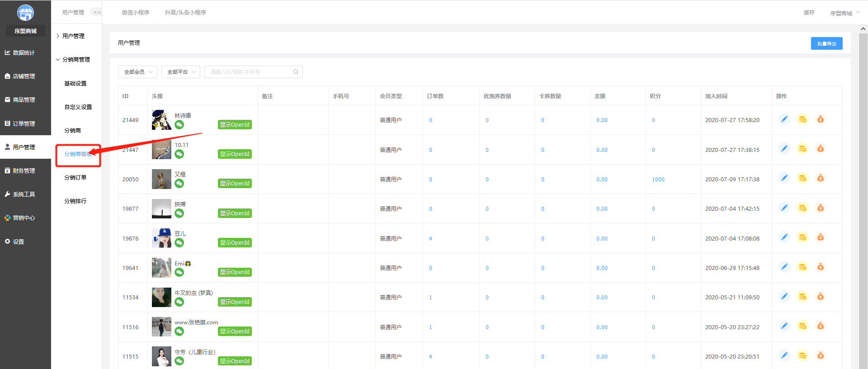Click the edit pencil icon for user 19877
Image resolution: width=868 pixels, height=369 pixels.
[784, 208]
